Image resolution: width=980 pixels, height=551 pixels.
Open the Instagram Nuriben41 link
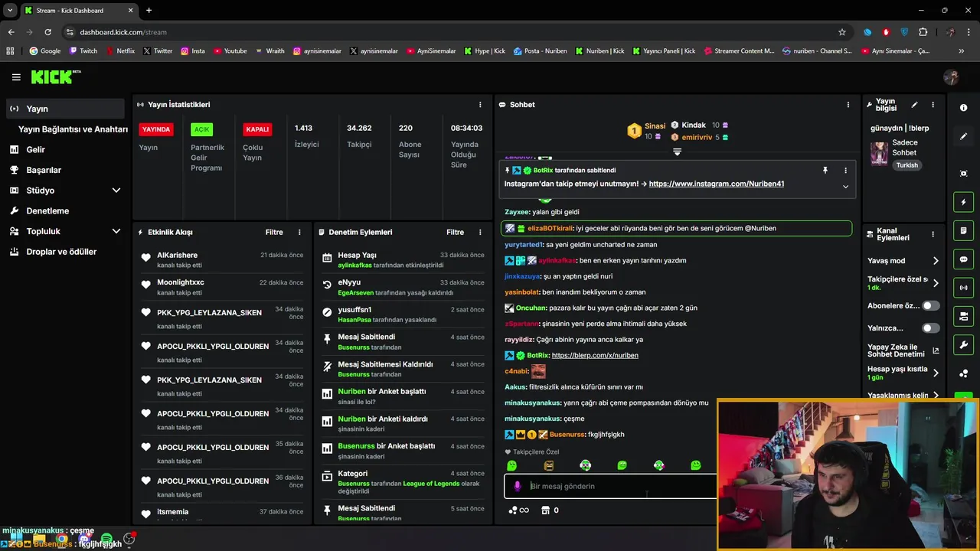click(716, 184)
